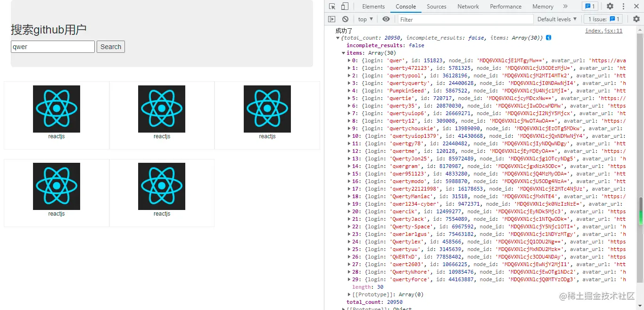Viewport: 644px width, 310px height.
Task: Expand item 4 login 'PumpkinSeed'
Action: click(349, 91)
